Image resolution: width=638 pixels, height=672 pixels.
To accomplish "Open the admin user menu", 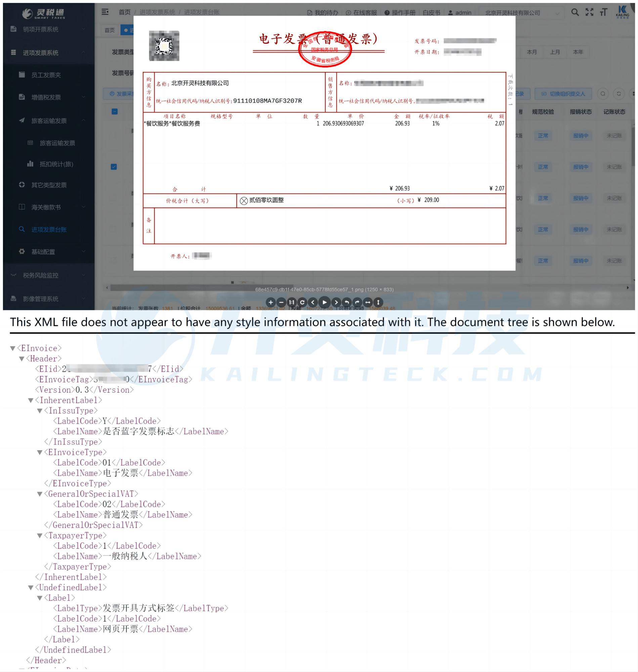I will (x=460, y=12).
